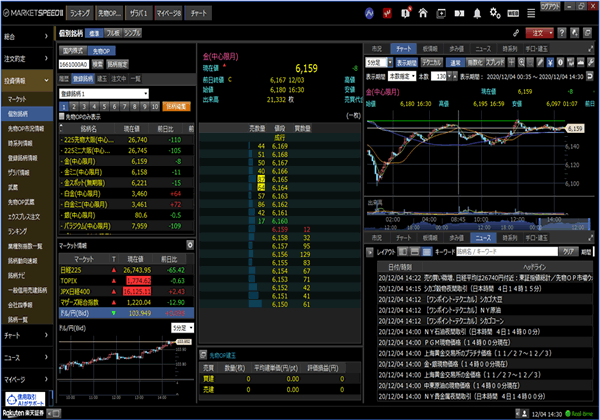This screenshot has height=420, width=600.
Task: Select the left-right split news layout button
Action: (403, 251)
